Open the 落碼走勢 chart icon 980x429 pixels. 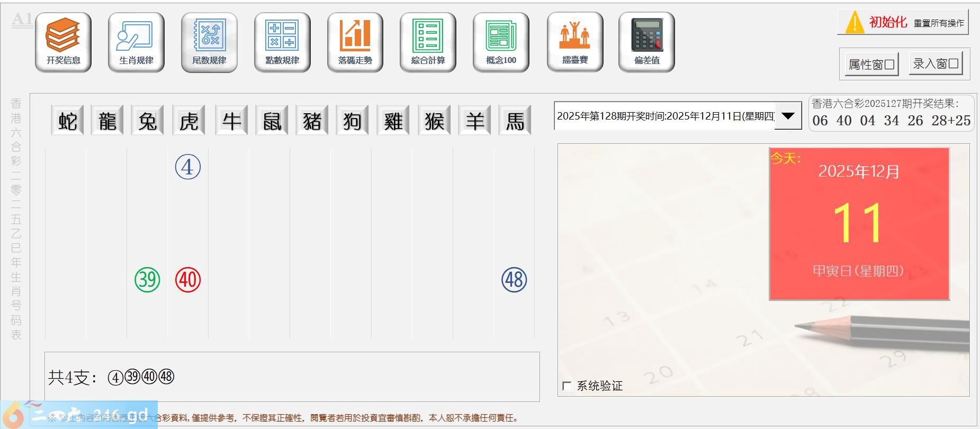[355, 42]
